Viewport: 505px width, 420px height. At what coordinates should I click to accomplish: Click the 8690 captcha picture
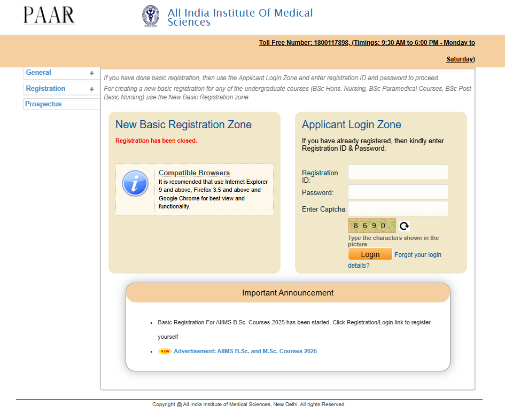tap(371, 225)
